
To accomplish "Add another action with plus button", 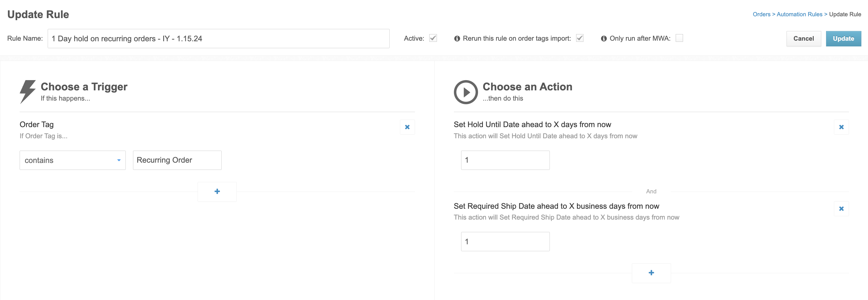I will click(x=651, y=273).
